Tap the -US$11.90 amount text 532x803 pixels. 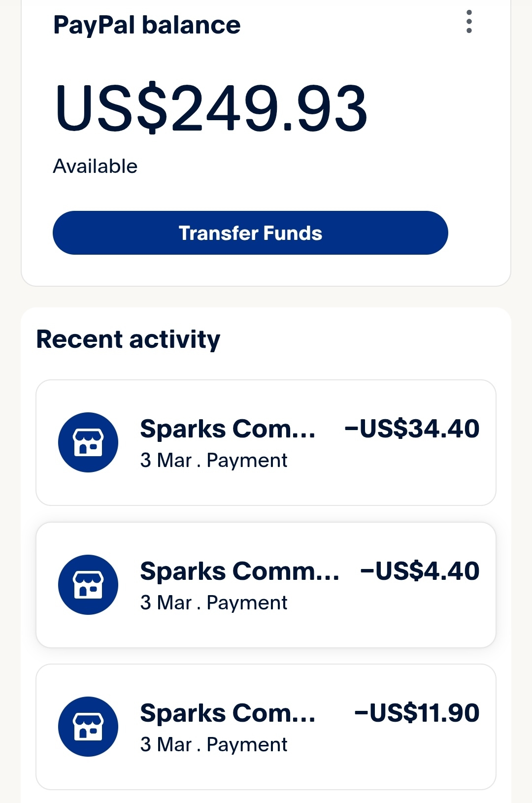click(x=417, y=713)
